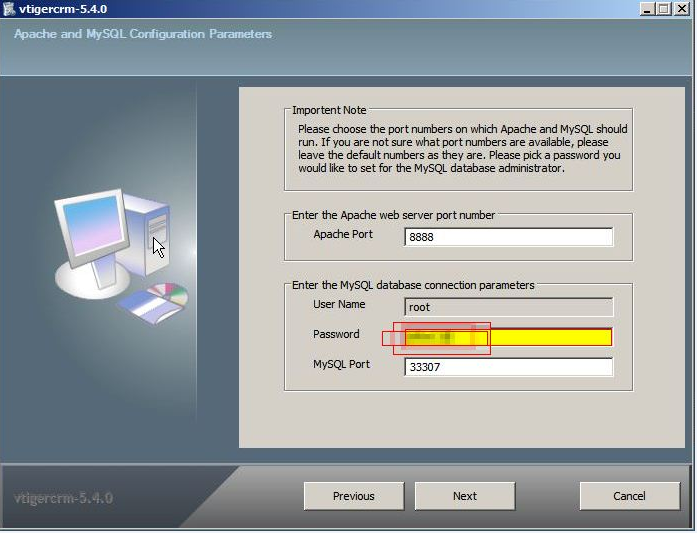This screenshot has height=533, width=697.
Task: Click 'Enter the MySQL database connection parameters' heading
Action: click(413, 285)
